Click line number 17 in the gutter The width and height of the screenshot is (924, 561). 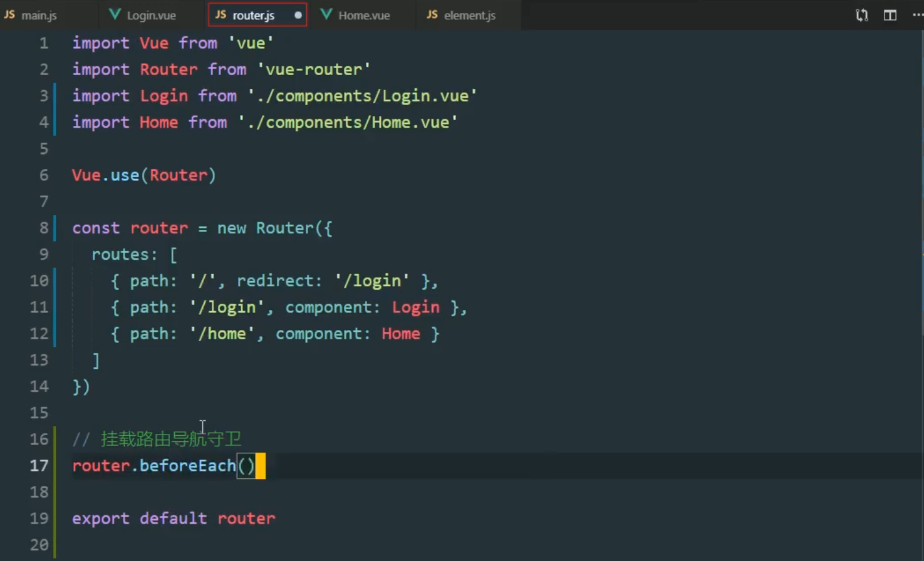click(39, 466)
